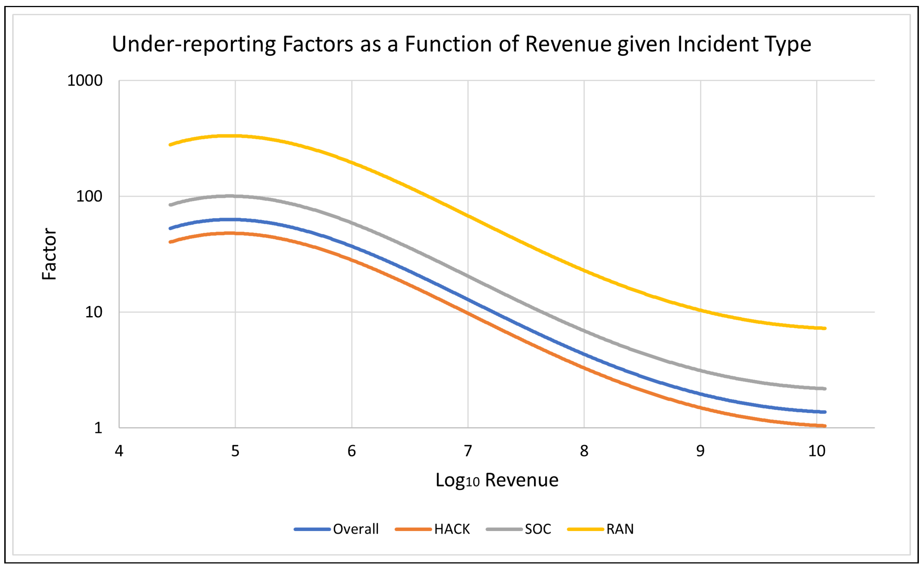Click the x-axis label '5'

click(235, 451)
